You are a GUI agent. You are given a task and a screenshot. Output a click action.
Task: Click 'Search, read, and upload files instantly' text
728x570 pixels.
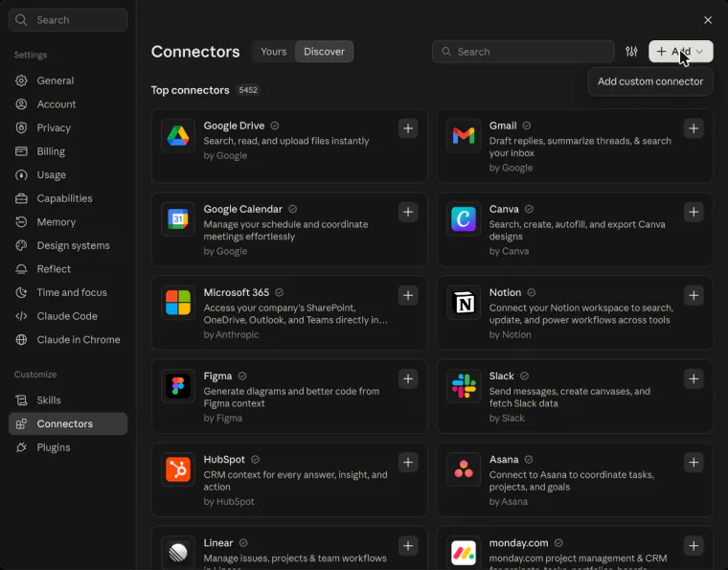(286, 141)
